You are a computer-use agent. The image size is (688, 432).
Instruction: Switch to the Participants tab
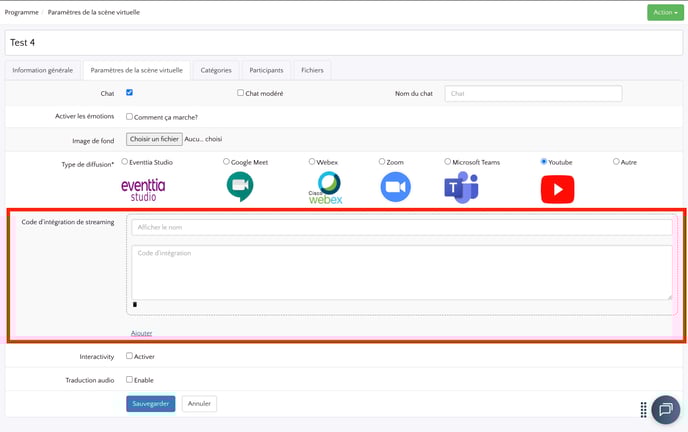(266, 70)
